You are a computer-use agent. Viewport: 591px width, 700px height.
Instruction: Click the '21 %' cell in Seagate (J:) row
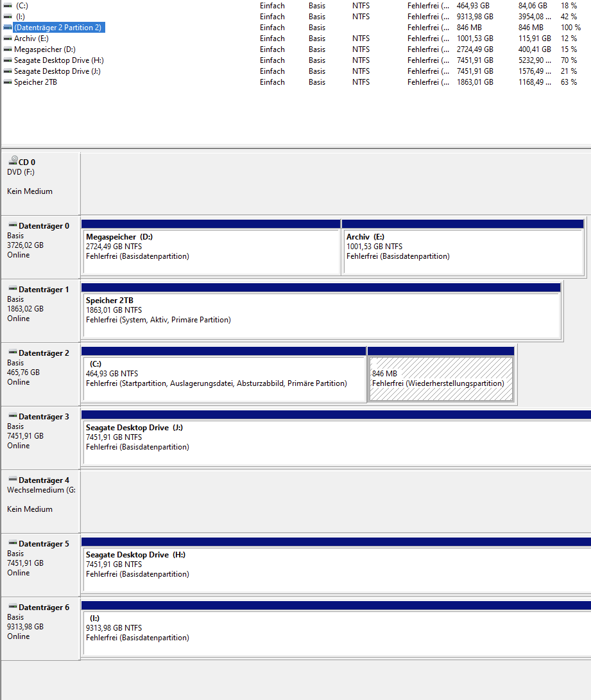(569, 71)
